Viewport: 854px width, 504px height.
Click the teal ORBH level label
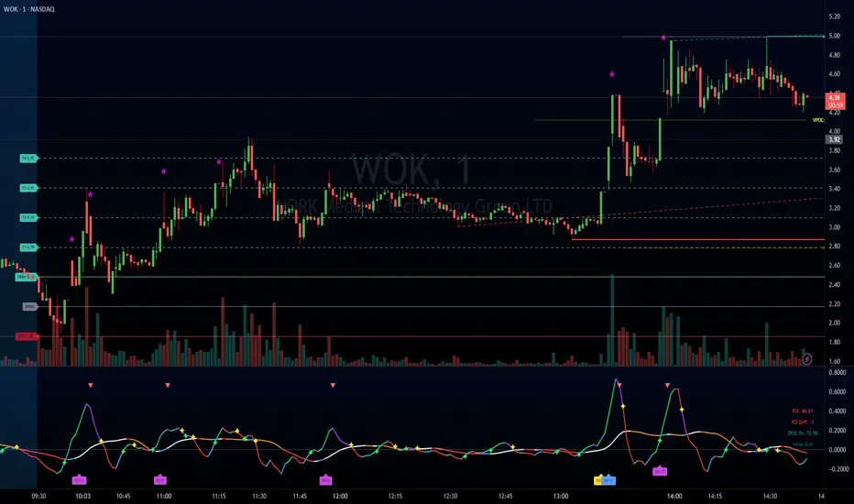click(x=26, y=277)
